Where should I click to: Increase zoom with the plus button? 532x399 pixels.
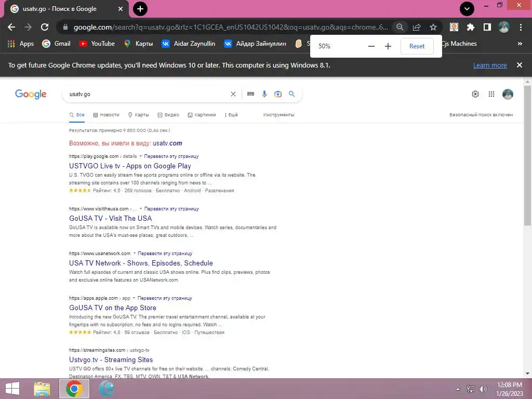[x=388, y=46]
